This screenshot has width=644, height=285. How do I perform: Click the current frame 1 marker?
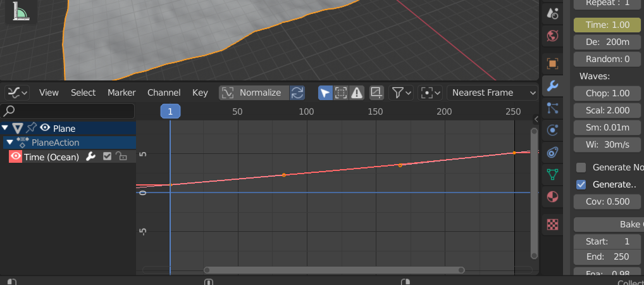(x=170, y=111)
